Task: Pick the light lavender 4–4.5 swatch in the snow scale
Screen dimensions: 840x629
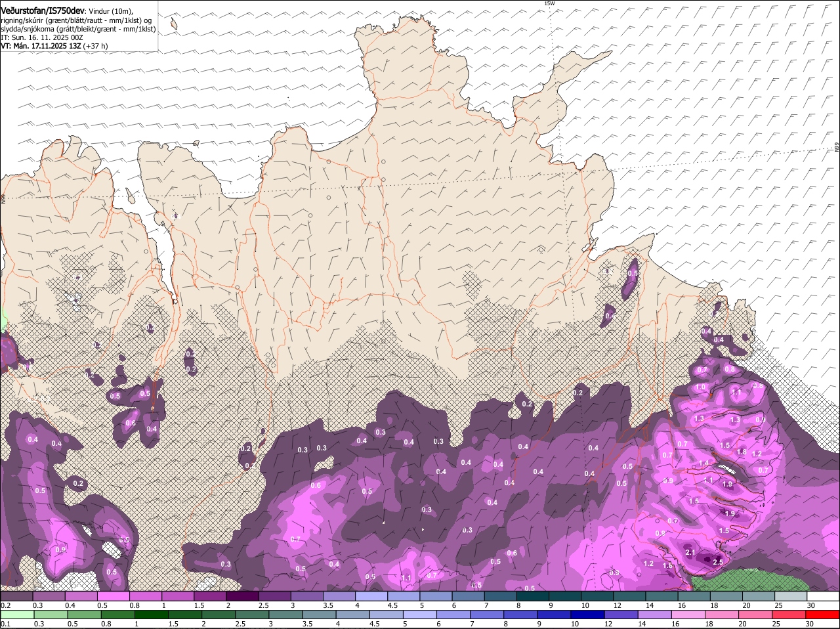Action: pos(371,596)
